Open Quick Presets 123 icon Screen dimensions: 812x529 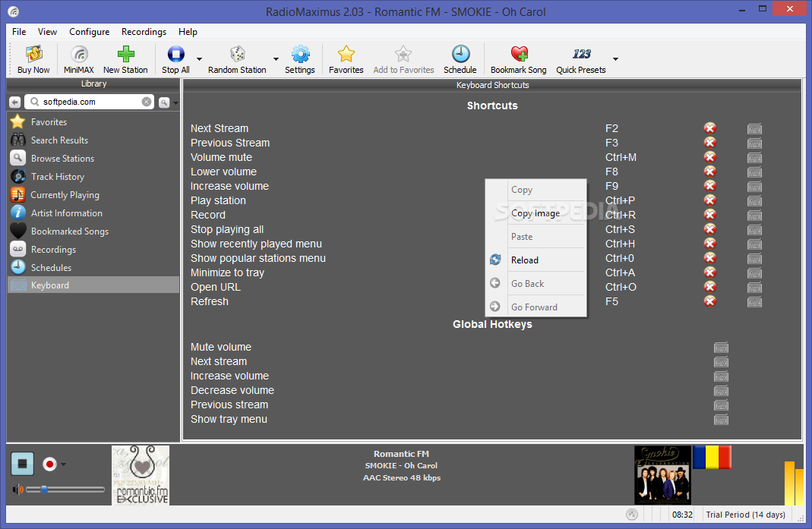pyautogui.click(x=581, y=59)
